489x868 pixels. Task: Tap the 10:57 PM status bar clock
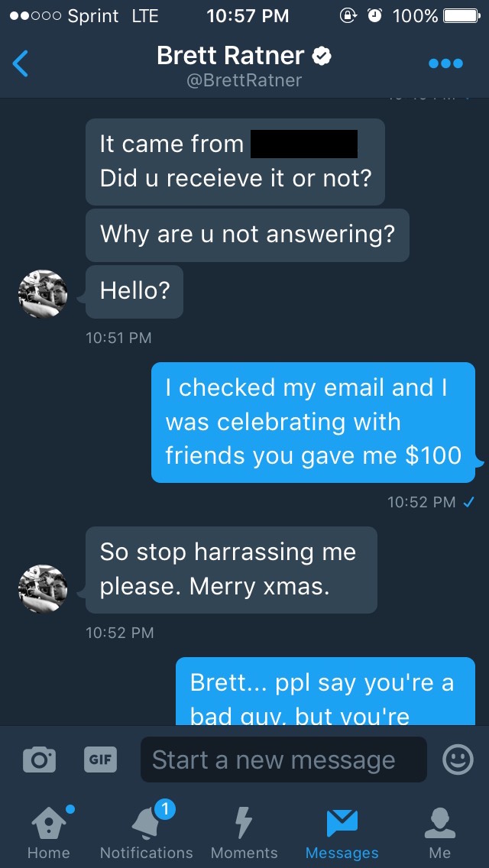point(248,15)
